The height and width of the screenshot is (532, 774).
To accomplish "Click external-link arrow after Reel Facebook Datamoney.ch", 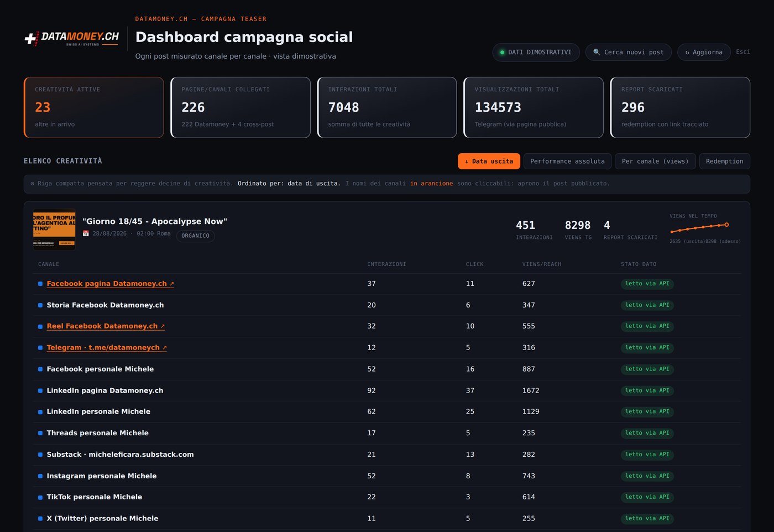I will [x=163, y=326].
